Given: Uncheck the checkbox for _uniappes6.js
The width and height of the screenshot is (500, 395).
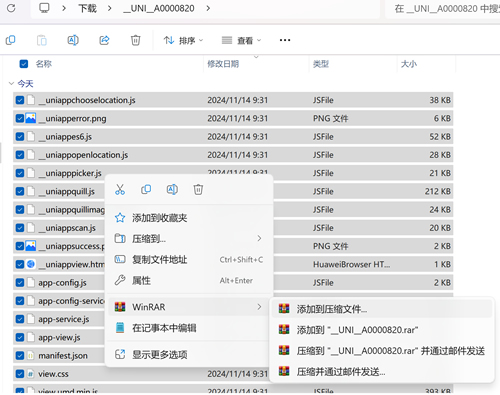Looking at the screenshot, I should click(x=20, y=136).
